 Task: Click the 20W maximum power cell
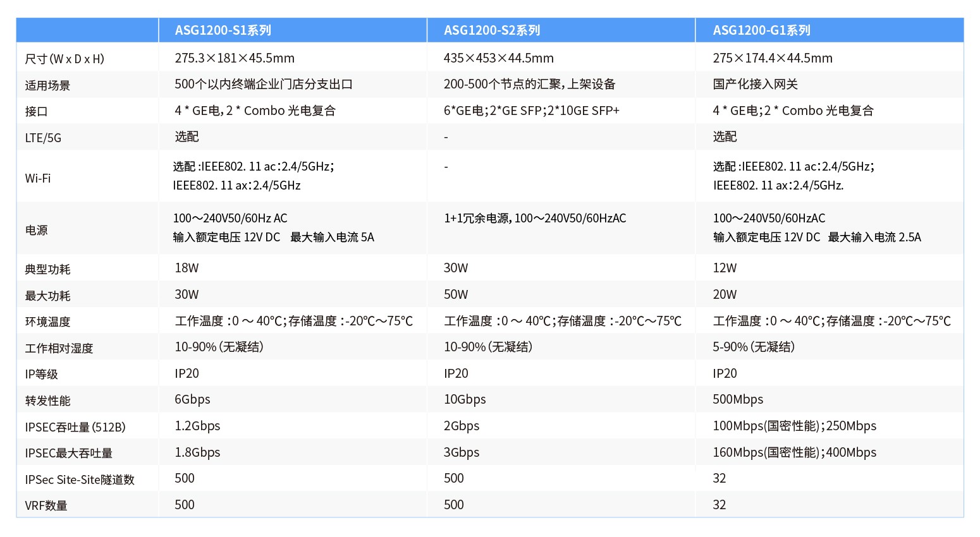[725, 294]
